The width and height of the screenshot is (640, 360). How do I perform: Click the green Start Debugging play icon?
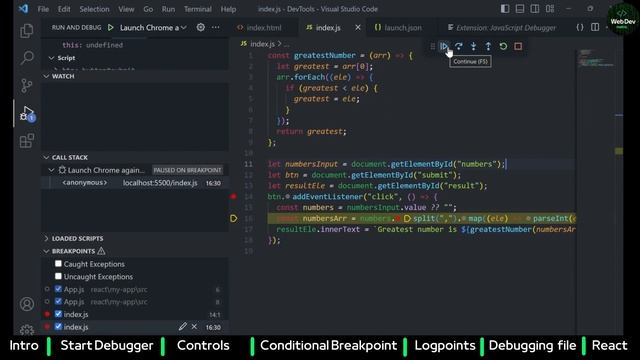tap(110, 27)
